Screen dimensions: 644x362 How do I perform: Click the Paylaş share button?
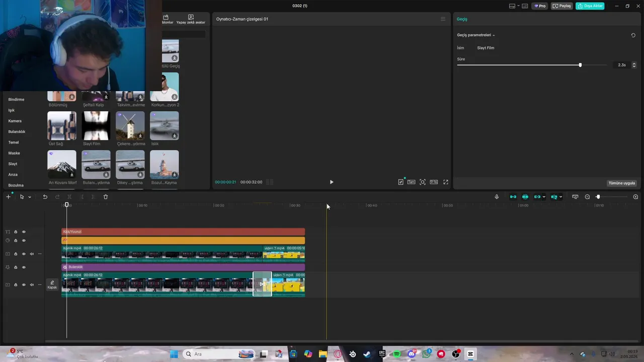tap(562, 6)
